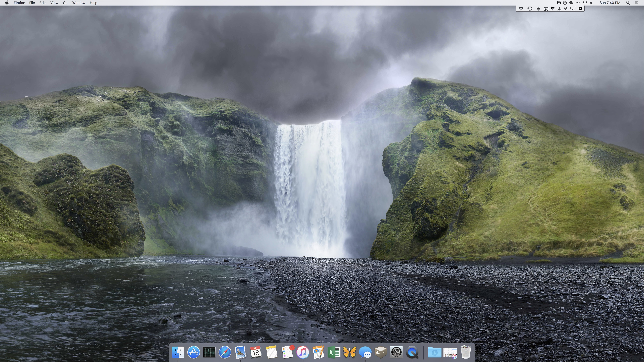644x362 pixels.
Task: Launch Safari from the Dock
Action: tap(225, 352)
